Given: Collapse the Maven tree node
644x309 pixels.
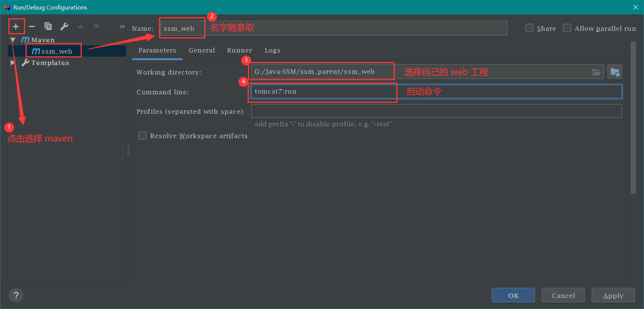Looking at the screenshot, I should click(13, 40).
